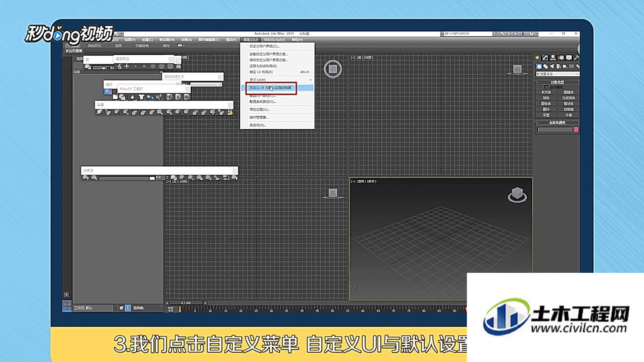This screenshot has height=362, width=644.
Task: Click the MassFX rigid body sphere icon
Action: pyautogui.click(x=132, y=97)
